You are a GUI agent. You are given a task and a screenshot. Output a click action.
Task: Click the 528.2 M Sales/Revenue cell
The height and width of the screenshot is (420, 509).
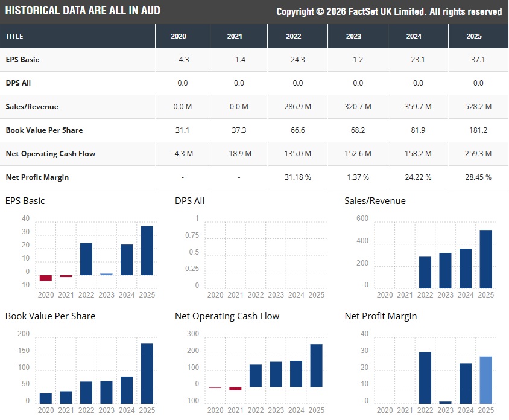pos(478,107)
